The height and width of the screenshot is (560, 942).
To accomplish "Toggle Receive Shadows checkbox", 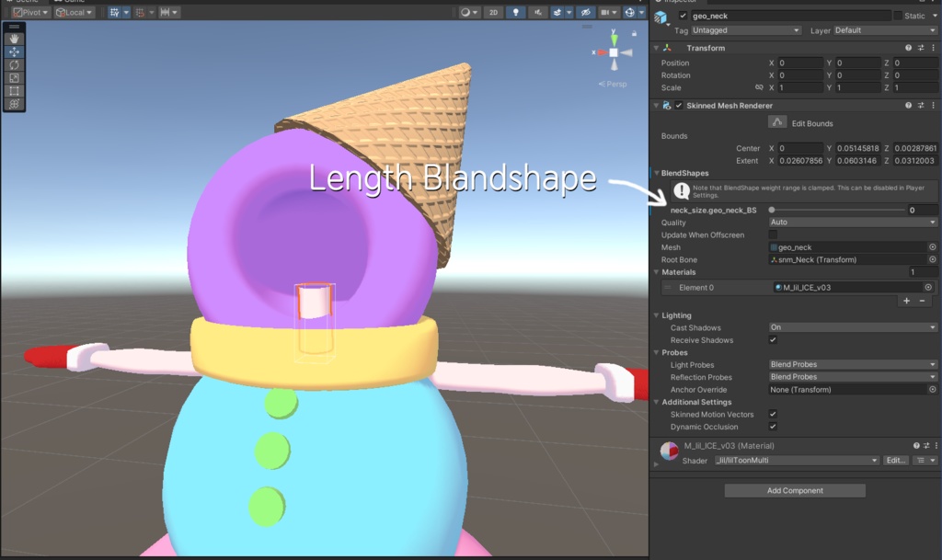I will point(773,339).
